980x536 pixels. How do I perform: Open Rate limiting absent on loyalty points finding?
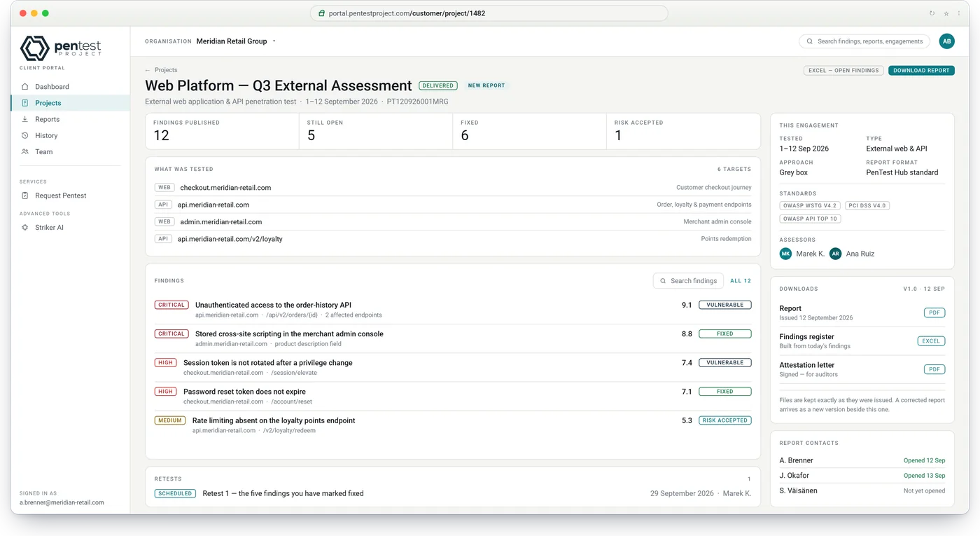point(452,425)
